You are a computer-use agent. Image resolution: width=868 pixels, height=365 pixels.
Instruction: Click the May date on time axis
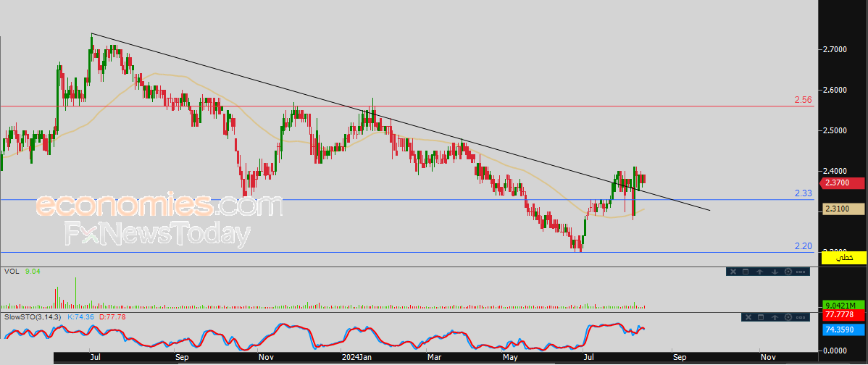point(510,357)
